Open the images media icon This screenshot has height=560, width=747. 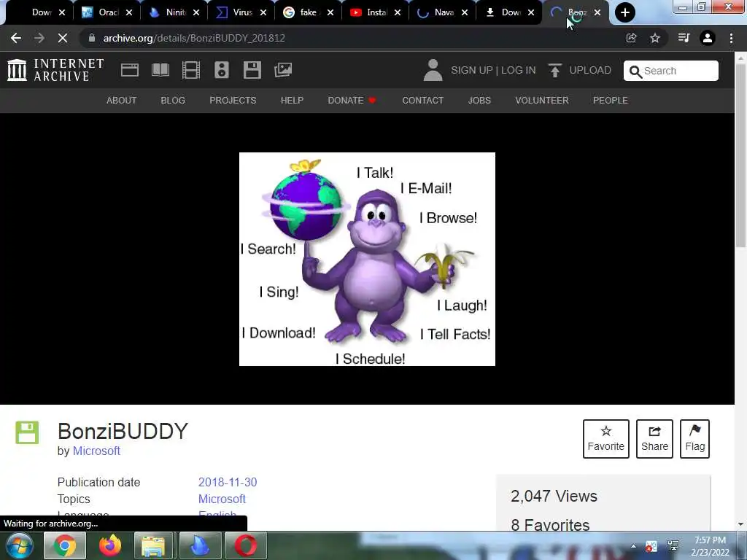pyautogui.click(x=283, y=70)
